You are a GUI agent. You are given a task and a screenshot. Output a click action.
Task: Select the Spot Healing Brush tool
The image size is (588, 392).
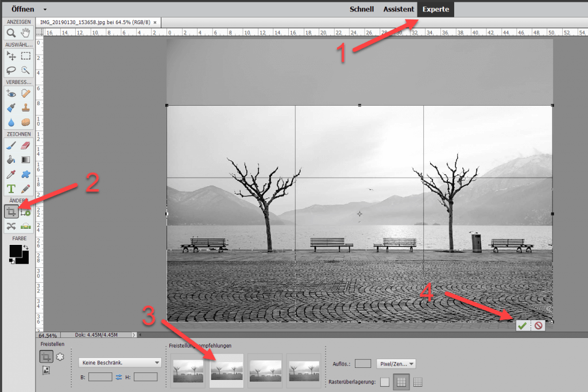[x=25, y=94]
